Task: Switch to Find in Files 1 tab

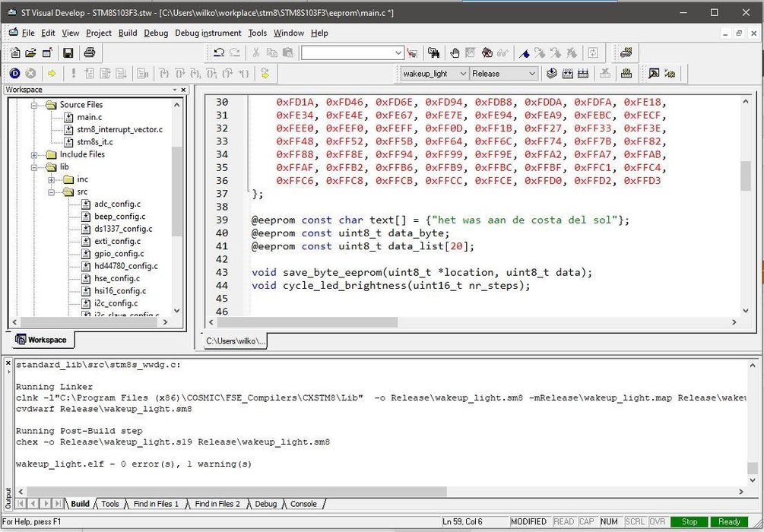Action: click(156, 504)
